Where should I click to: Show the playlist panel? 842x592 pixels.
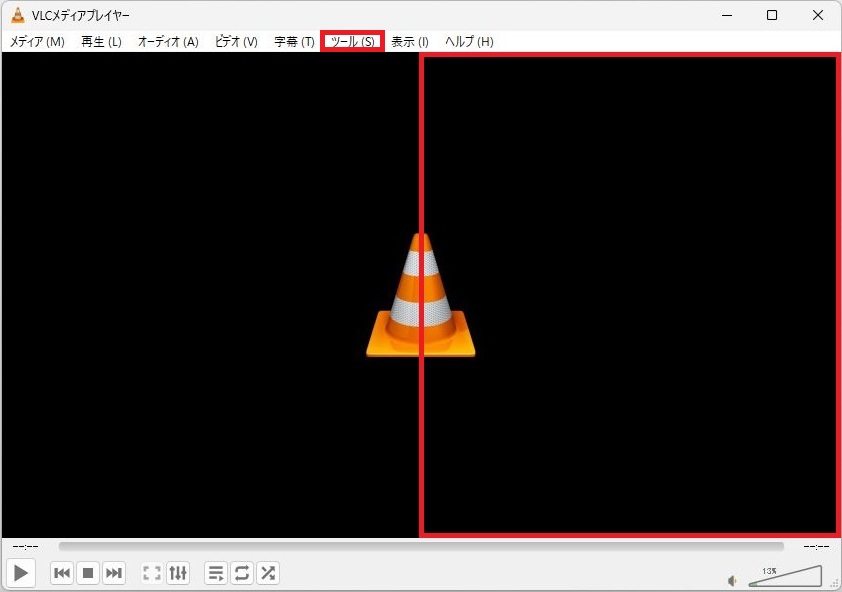point(216,573)
